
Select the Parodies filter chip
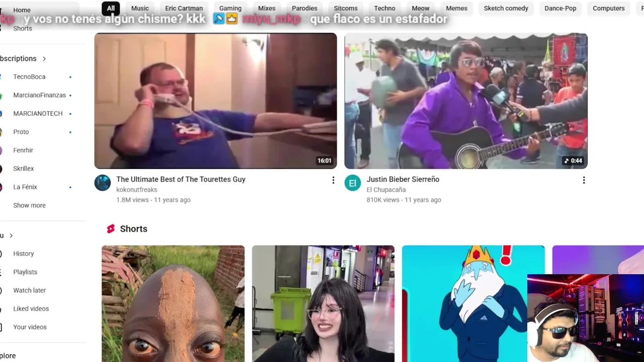304,8
